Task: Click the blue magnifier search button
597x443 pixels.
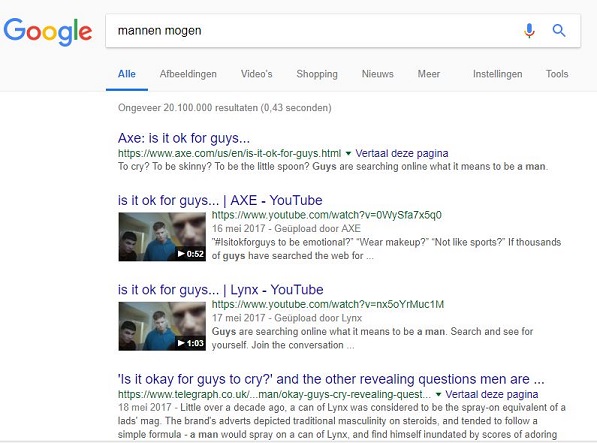Action: [x=559, y=30]
